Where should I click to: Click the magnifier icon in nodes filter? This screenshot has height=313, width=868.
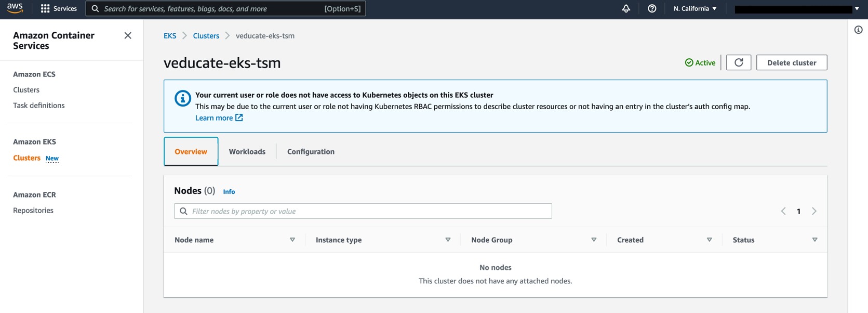coord(183,211)
